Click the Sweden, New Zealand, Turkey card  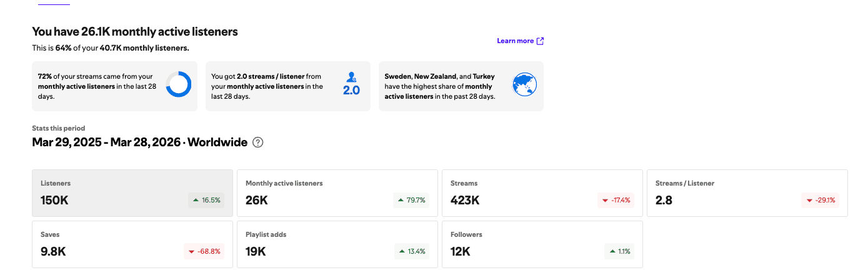click(x=461, y=86)
